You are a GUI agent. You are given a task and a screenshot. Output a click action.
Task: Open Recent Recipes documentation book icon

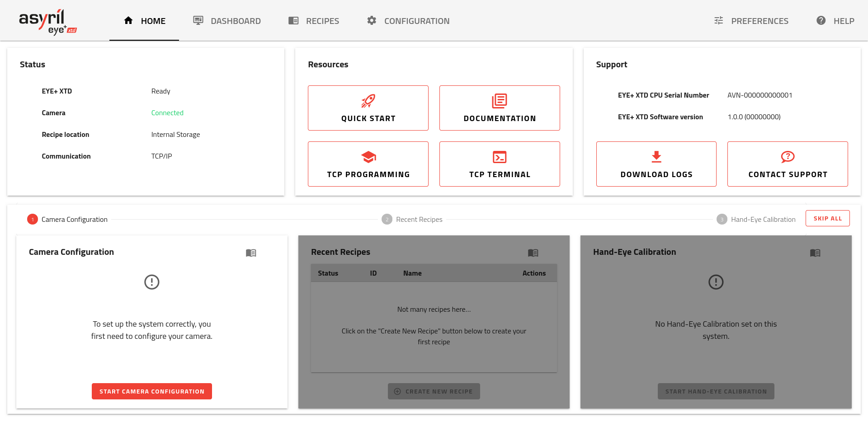[x=533, y=253]
